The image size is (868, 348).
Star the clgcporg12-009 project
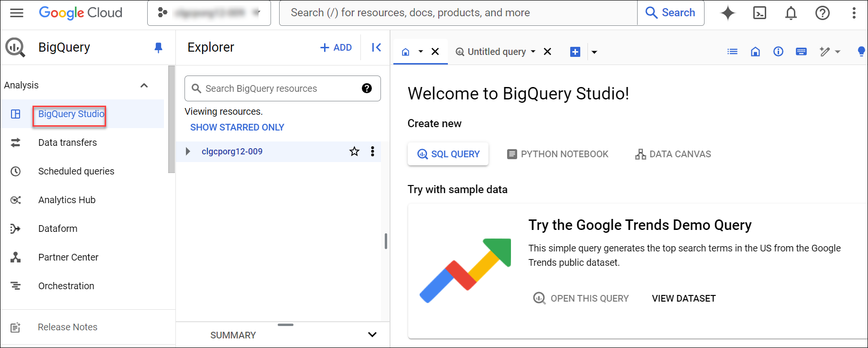[354, 152]
